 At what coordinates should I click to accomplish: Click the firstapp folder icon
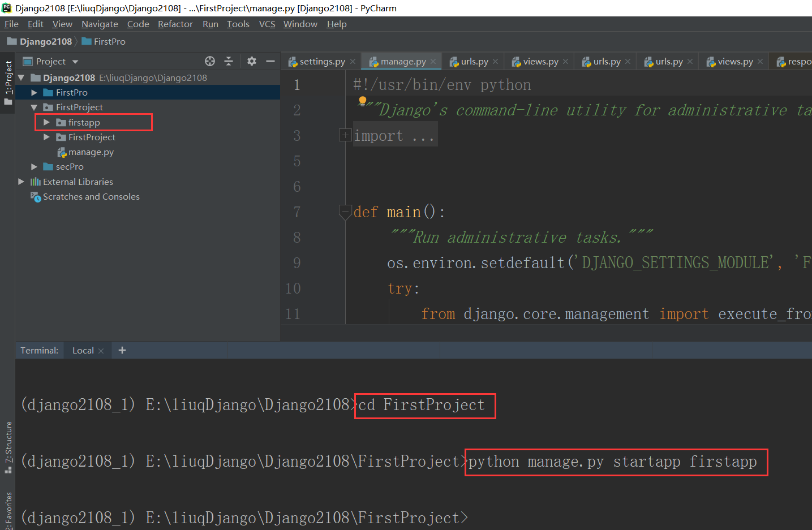pos(61,122)
